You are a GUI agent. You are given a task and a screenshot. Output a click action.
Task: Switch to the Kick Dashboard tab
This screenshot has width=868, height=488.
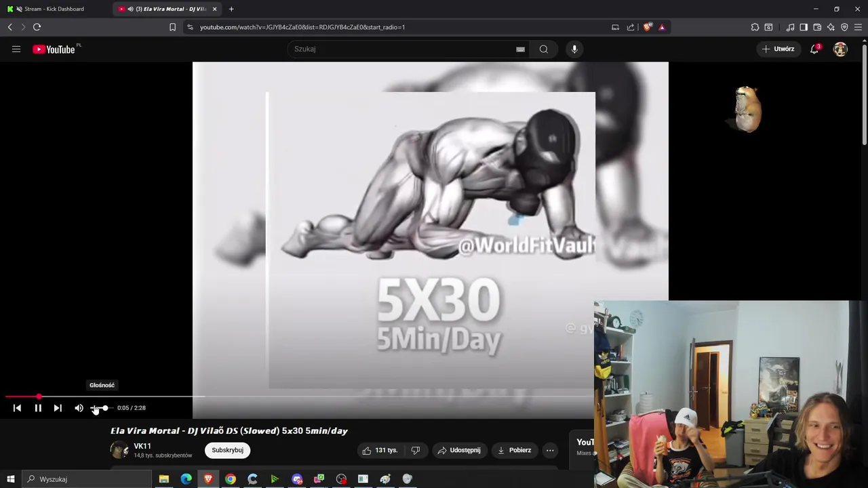pos(54,9)
